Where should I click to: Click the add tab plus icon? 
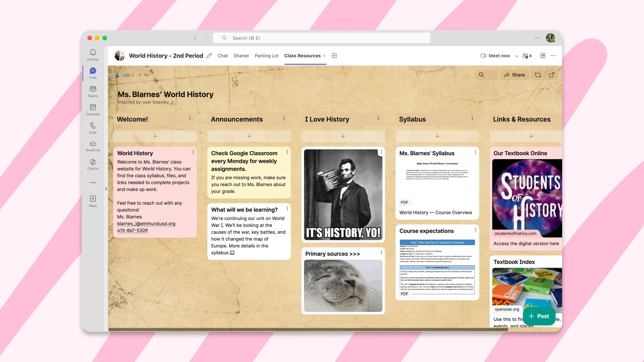pyautogui.click(x=334, y=56)
